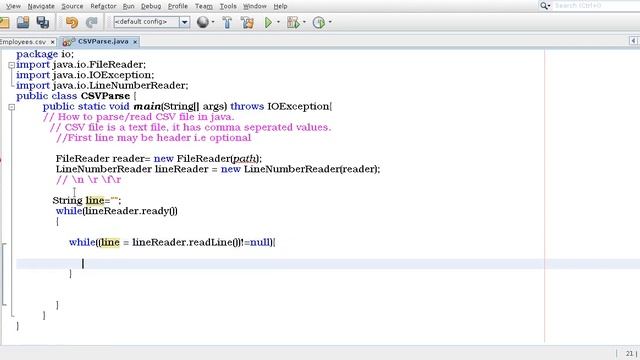Click the status bar line number 21
This screenshot has height=360, width=640.
pyautogui.click(x=629, y=353)
